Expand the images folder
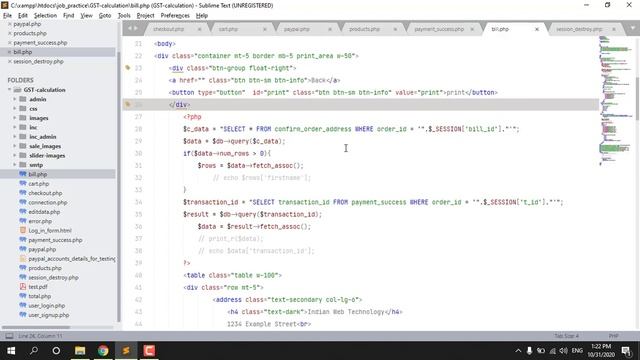 click(x=15, y=118)
